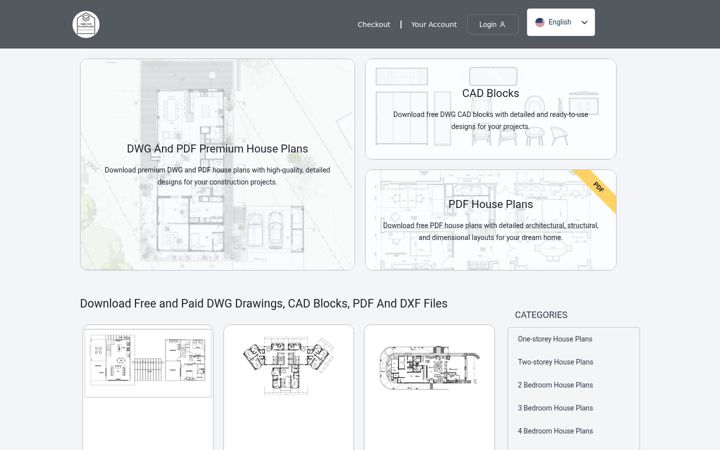Select Two-storey House Plans category
The width and height of the screenshot is (720, 450).
tap(555, 362)
